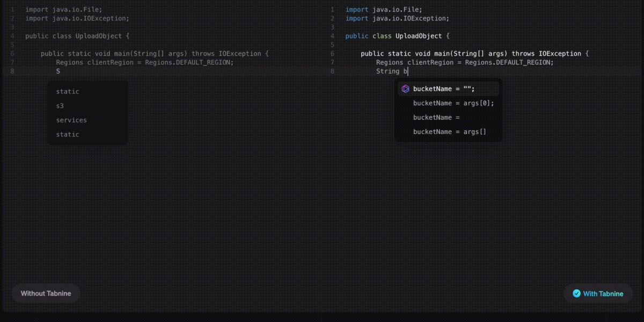
Task: Click the import java.io.File line in left editor
Action: click(x=63, y=10)
